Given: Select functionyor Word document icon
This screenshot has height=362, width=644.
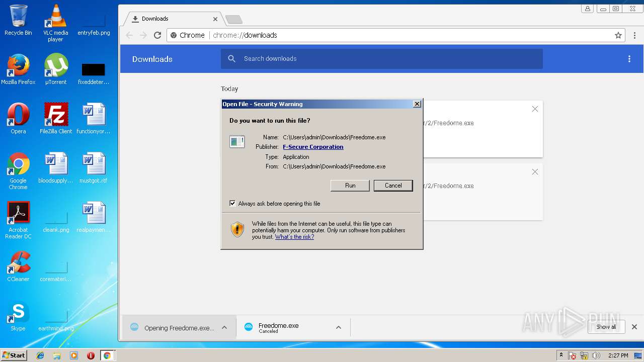Looking at the screenshot, I should (94, 119).
